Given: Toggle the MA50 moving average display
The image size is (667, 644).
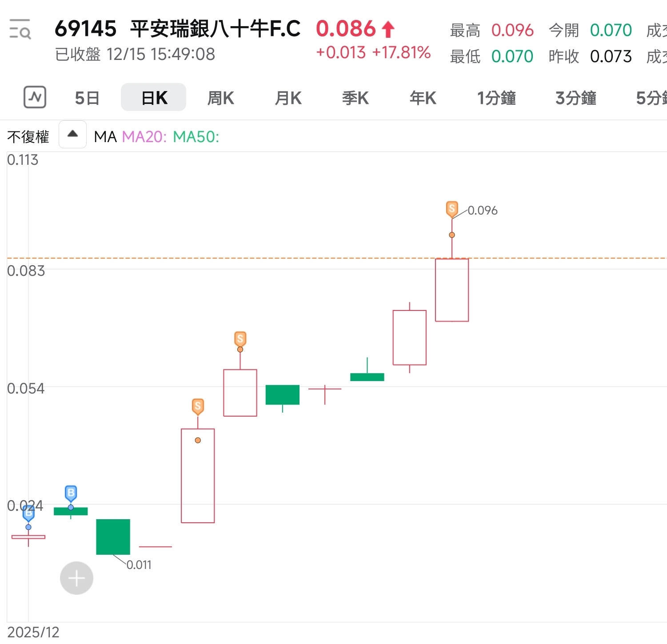Looking at the screenshot, I should 196,137.
